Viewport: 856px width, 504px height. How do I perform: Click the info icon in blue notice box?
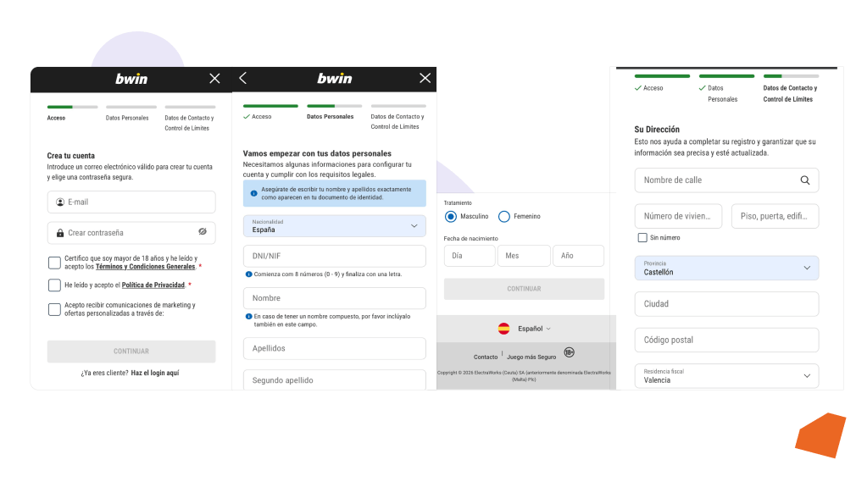pyautogui.click(x=254, y=193)
